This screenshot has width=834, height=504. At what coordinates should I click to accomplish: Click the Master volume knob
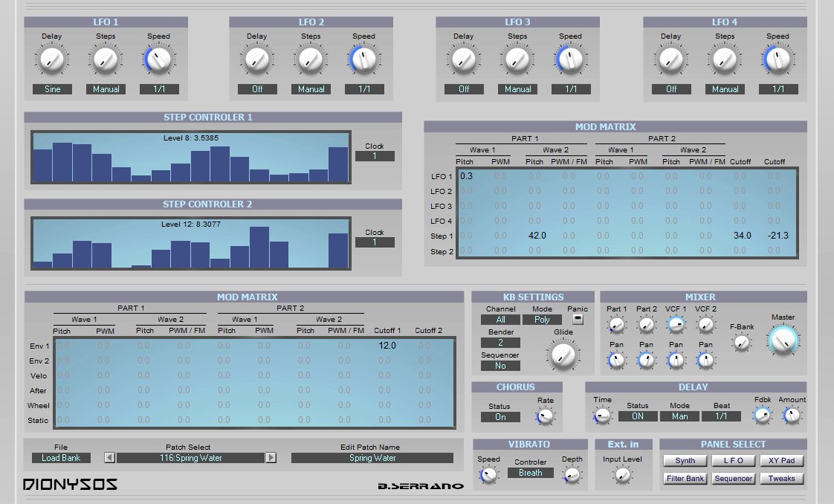783,340
